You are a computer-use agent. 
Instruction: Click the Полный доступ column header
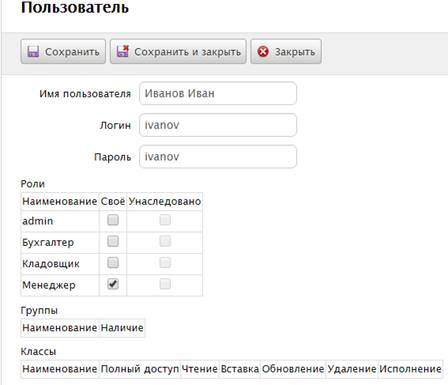coord(140,369)
